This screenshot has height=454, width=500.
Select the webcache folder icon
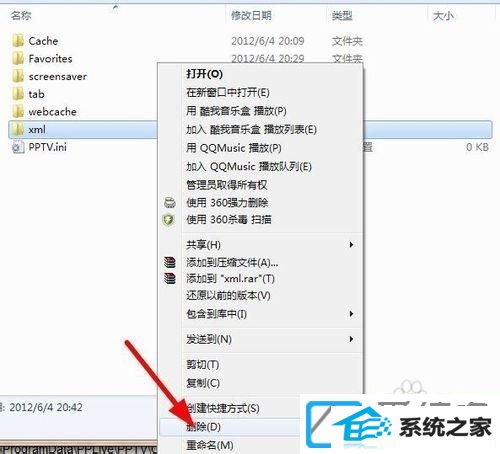[x=18, y=112]
